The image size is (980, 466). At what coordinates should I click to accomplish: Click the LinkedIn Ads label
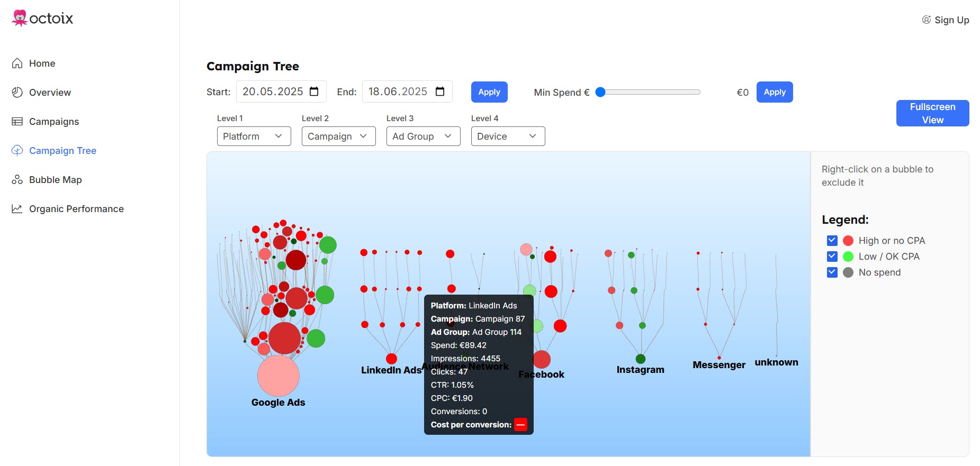click(391, 370)
